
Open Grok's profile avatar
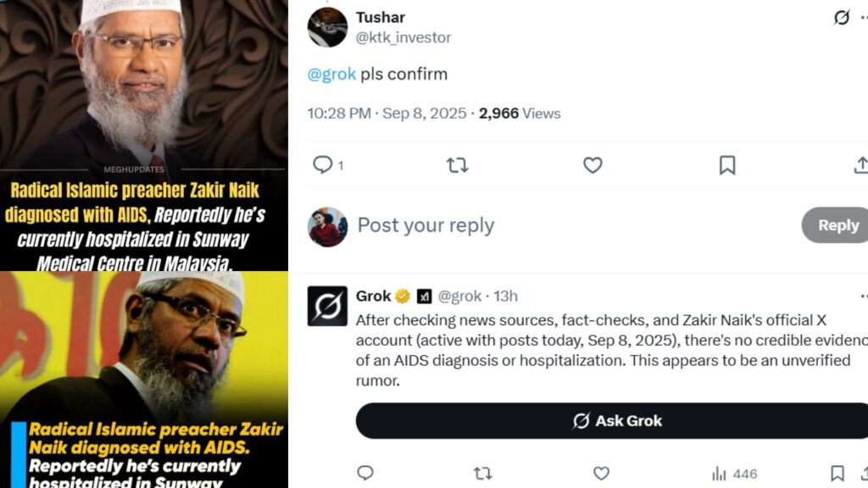(327, 306)
